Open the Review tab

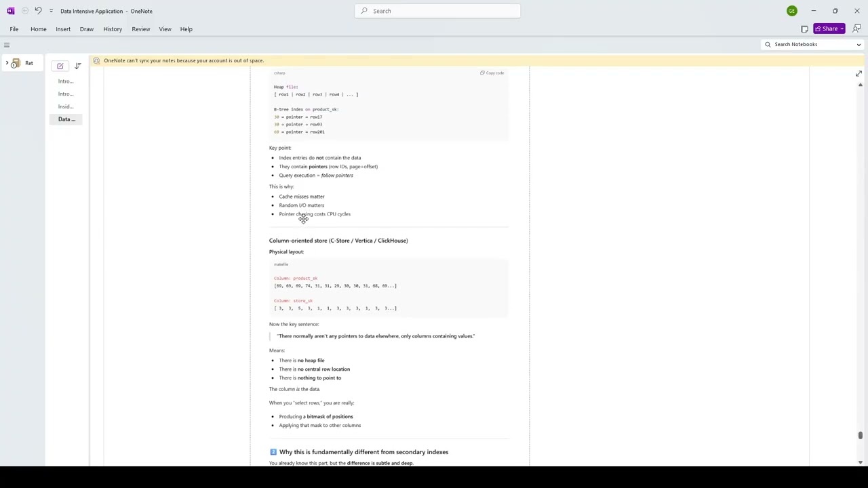(x=141, y=29)
